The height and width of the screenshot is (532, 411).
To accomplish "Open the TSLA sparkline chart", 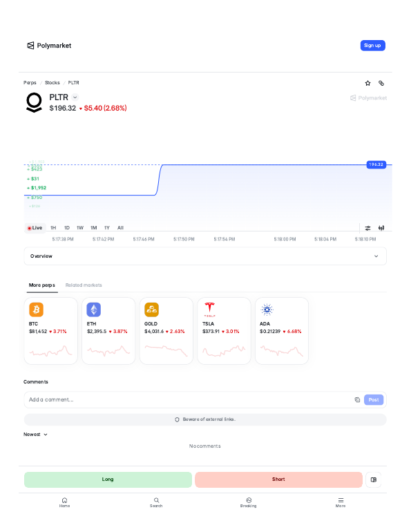I will click(224, 351).
